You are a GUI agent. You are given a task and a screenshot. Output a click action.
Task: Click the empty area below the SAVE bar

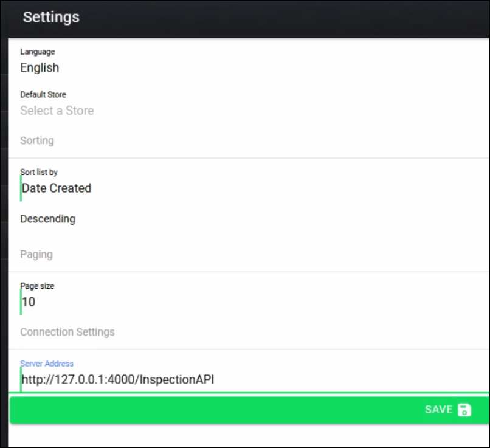coord(243,436)
